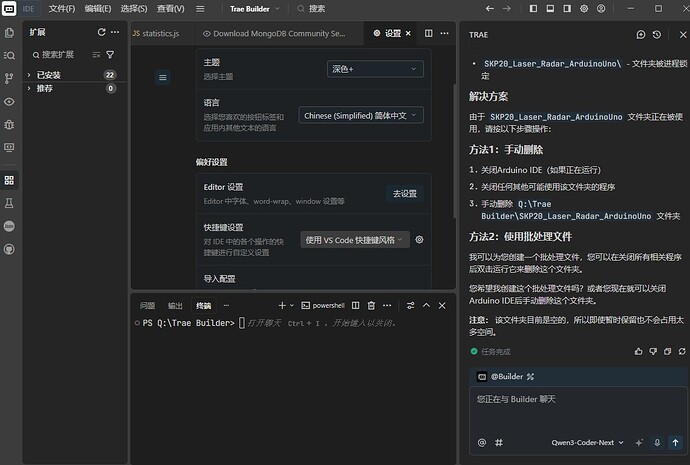This screenshot has width=690, height=465.
Task: Open the extensions filter funnel
Action: [110, 55]
